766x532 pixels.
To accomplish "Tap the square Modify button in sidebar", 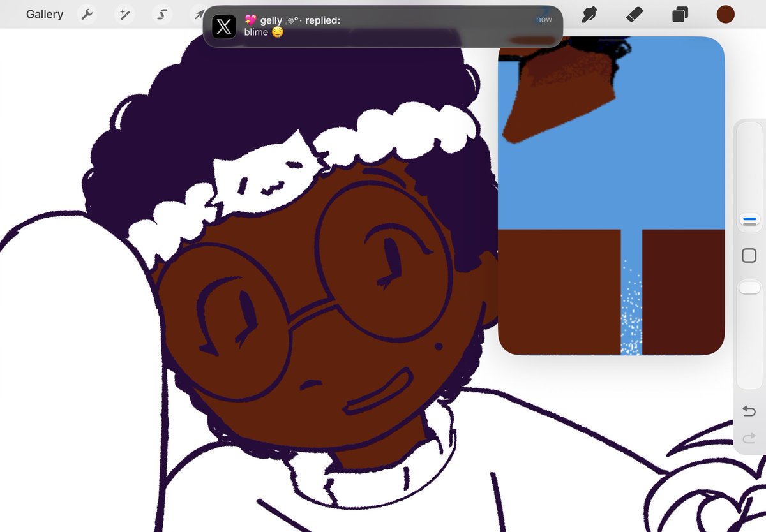I will click(x=749, y=256).
